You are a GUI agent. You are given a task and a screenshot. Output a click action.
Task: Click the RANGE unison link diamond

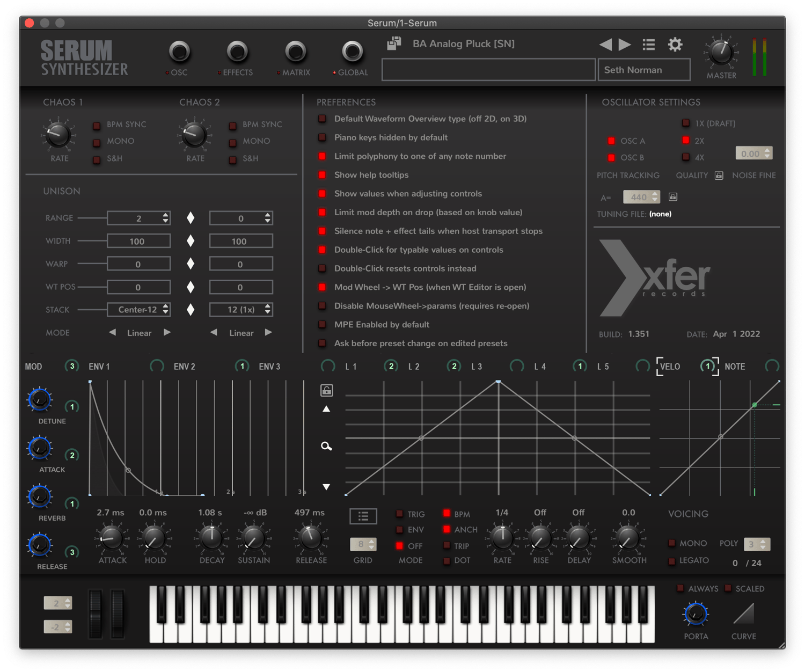191,218
